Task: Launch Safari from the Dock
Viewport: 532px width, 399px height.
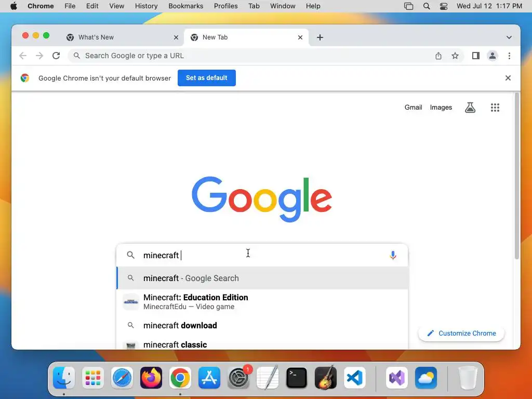Action: point(122,378)
